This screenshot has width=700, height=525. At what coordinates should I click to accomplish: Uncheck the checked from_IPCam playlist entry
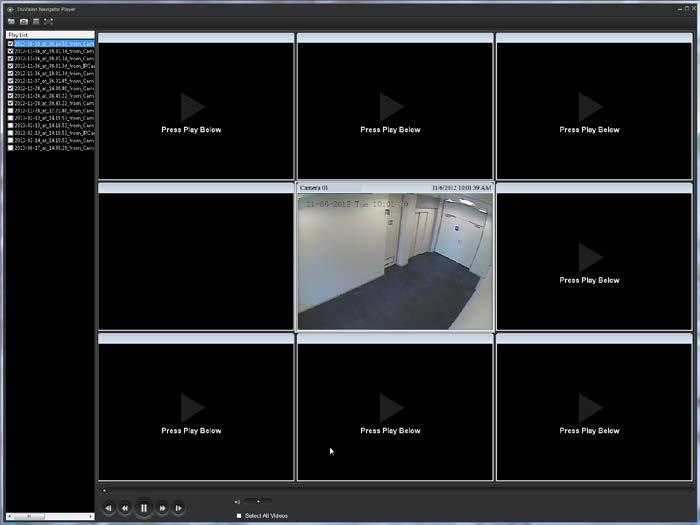pos(11,66)
